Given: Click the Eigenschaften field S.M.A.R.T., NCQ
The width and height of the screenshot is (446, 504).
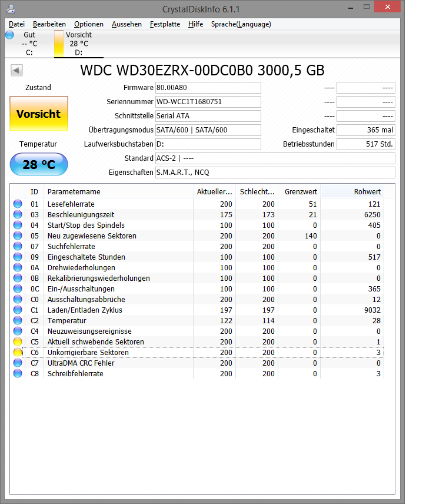Looking at the screenshot, I should pyautogui.click(x=275, y=173).
